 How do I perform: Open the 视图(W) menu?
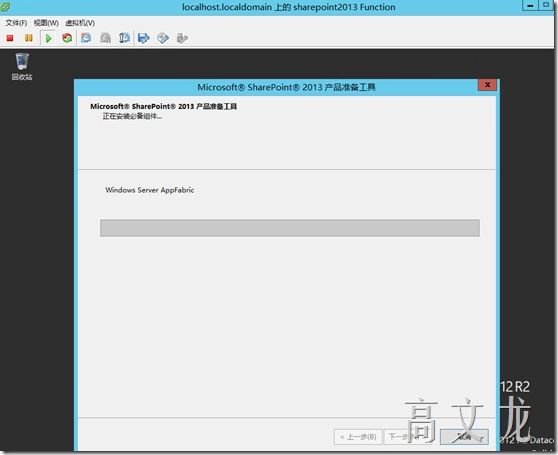46,23
